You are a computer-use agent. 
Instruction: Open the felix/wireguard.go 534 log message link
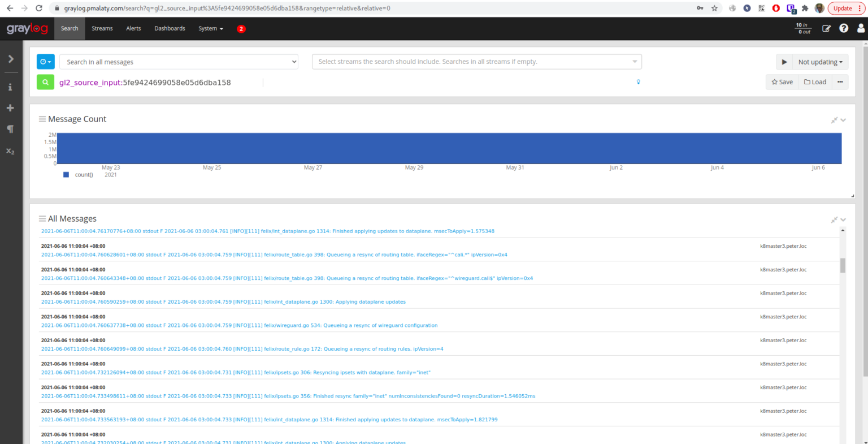tap(239, 325)
